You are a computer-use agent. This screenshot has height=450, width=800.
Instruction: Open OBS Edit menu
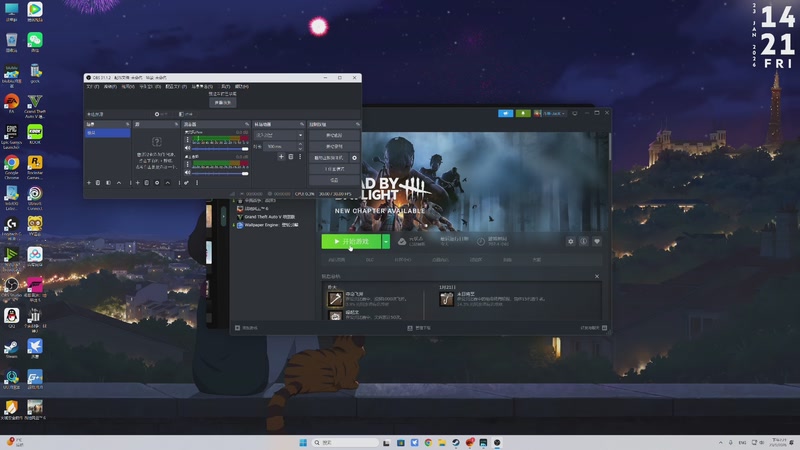pos(110,86)
